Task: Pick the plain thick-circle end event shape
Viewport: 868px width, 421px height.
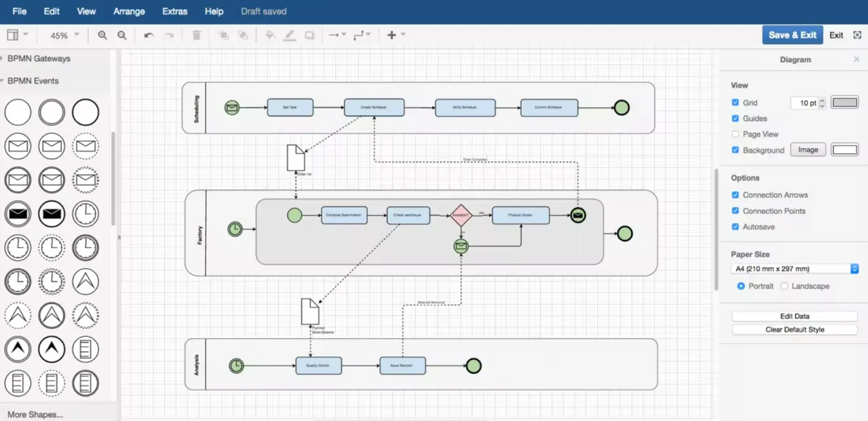Action: click(x=85, y=112)
